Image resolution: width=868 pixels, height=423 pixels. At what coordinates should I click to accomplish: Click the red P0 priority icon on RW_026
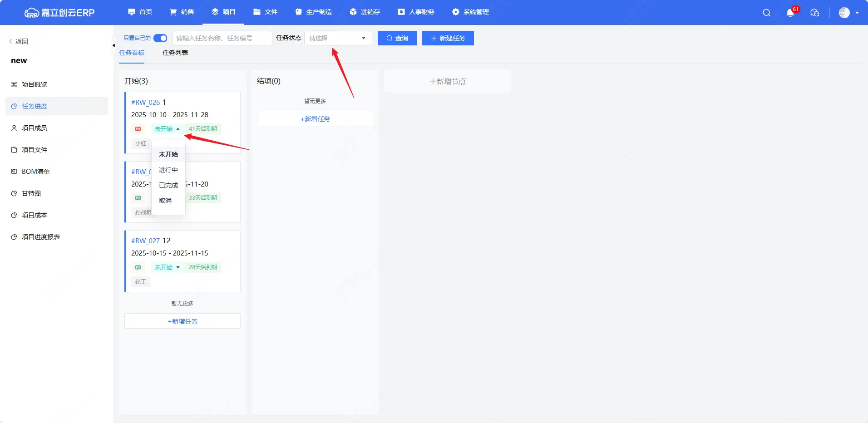click(138, 129)
